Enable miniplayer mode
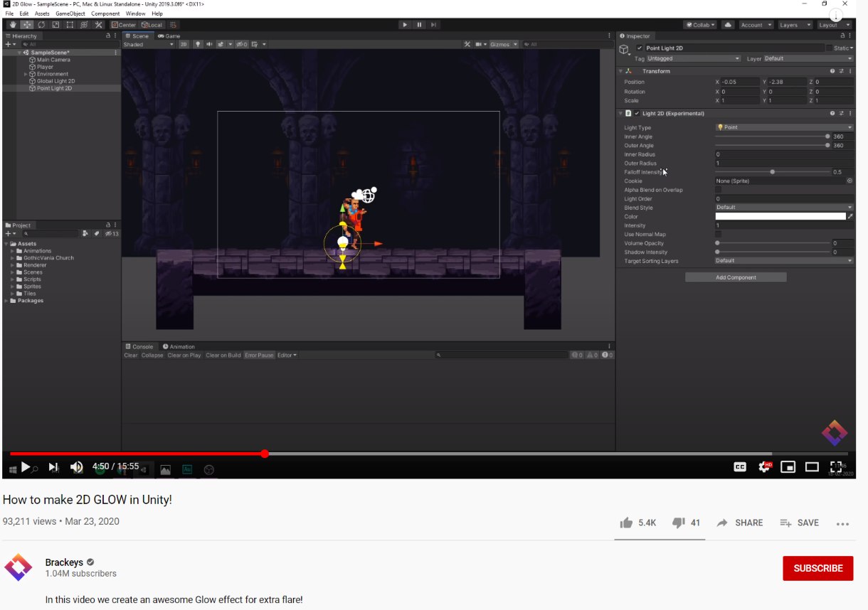The height and width of the screenshot is (610, 868). 788,467
